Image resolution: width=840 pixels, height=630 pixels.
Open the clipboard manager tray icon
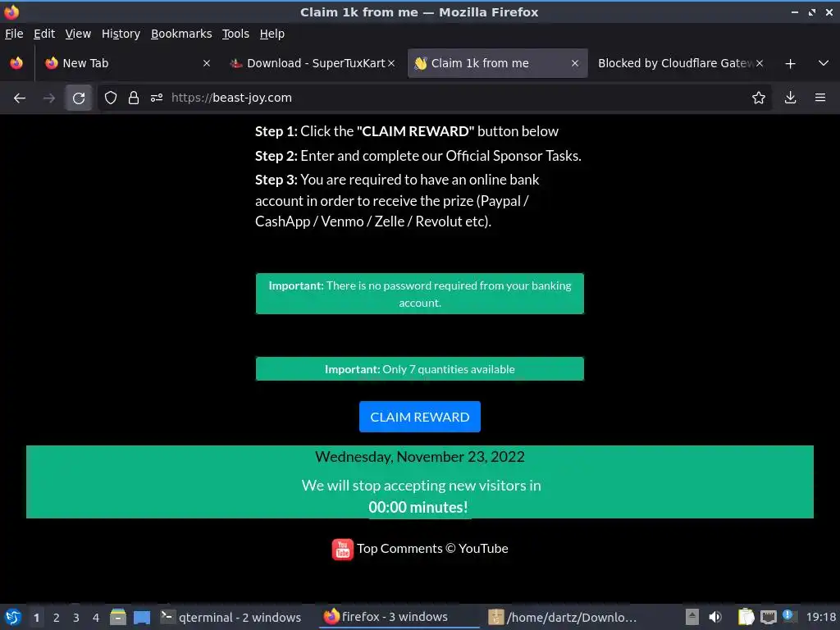pos(746,617)
